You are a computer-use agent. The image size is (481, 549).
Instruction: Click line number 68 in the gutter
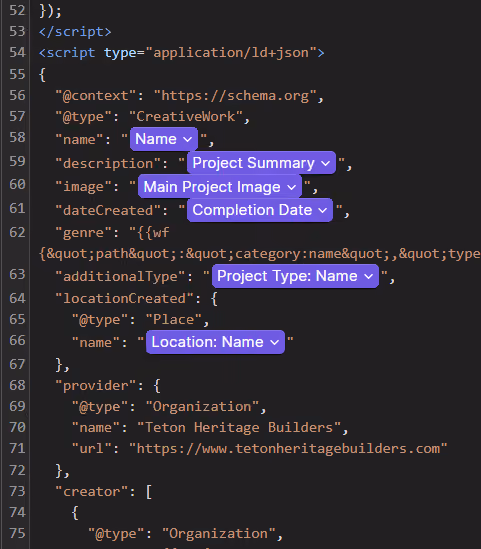(x=17, y=385)
